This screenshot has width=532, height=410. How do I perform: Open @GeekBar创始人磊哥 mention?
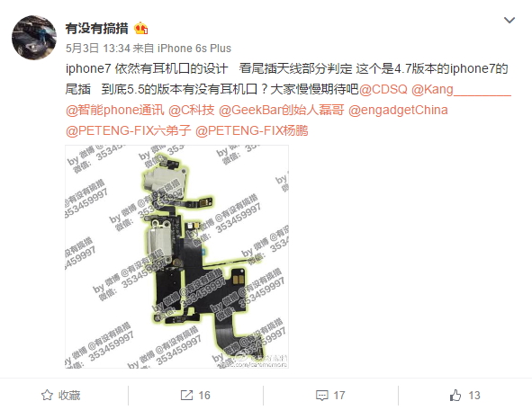[281, 110]
